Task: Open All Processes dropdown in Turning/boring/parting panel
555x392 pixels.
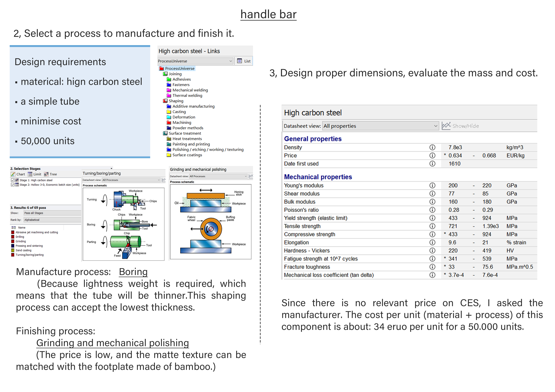Action: 131,180
